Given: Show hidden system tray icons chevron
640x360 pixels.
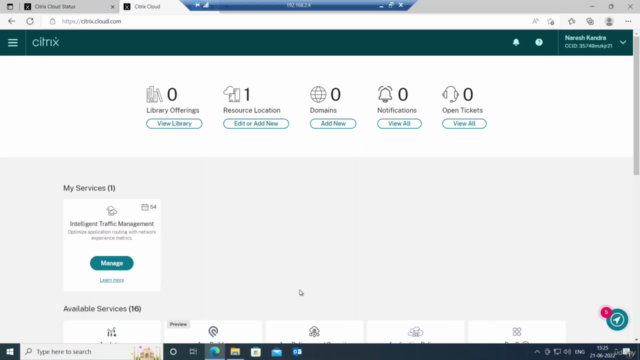Looking at the screenshot, I should pos(537,352).
